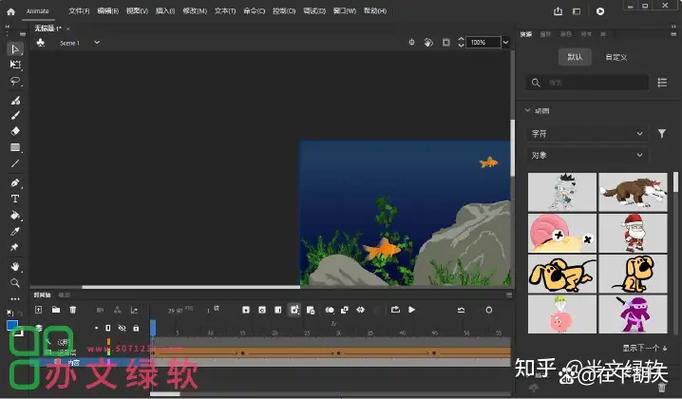Click the Edit Symbols icon by Scene 1
Screen dimensions: 682x399
click(40, 43)
